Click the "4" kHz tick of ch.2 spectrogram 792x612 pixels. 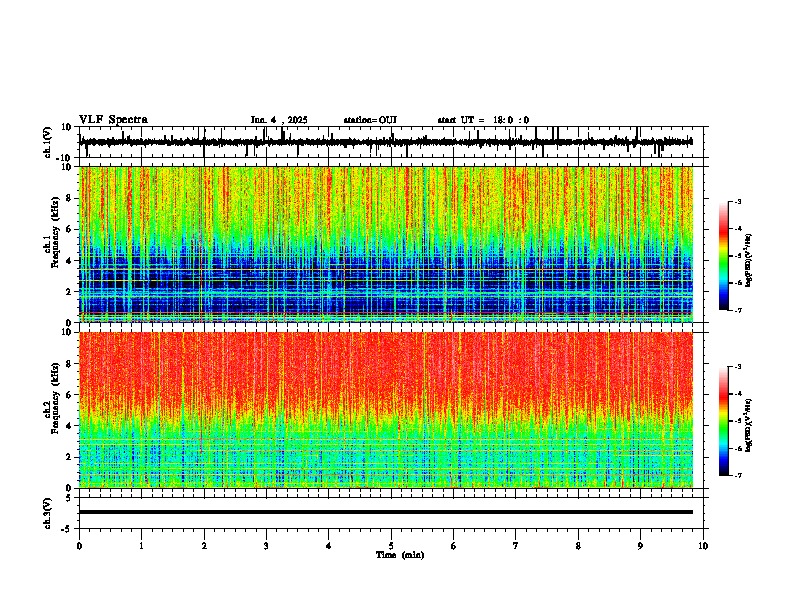tap(70, 426)
